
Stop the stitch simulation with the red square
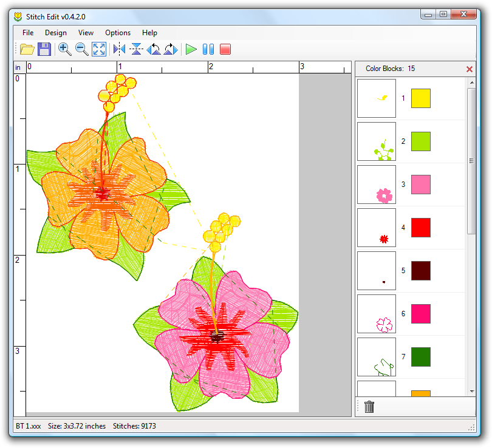(225, 49)
